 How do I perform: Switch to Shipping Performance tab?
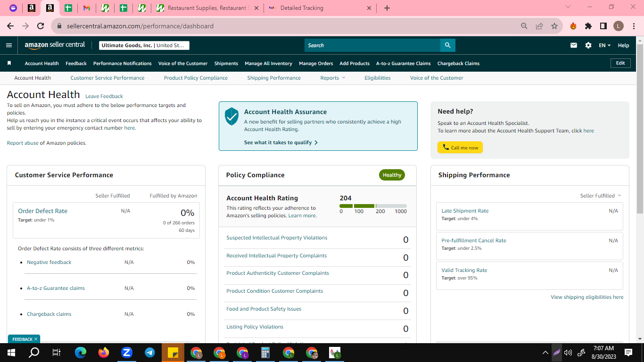274,78
